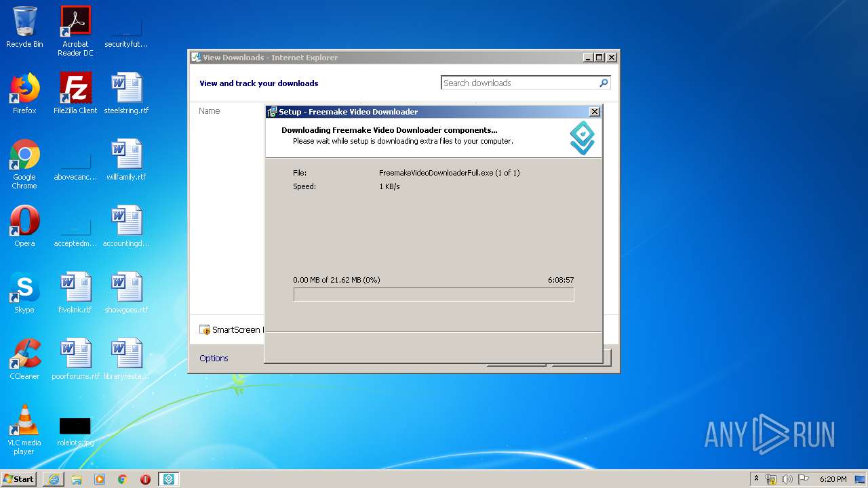The width and height of the screenshot is (868, 488).
Task: Launch Acrobat Reader DC from the desktop
Action: (x=75, y=30)
